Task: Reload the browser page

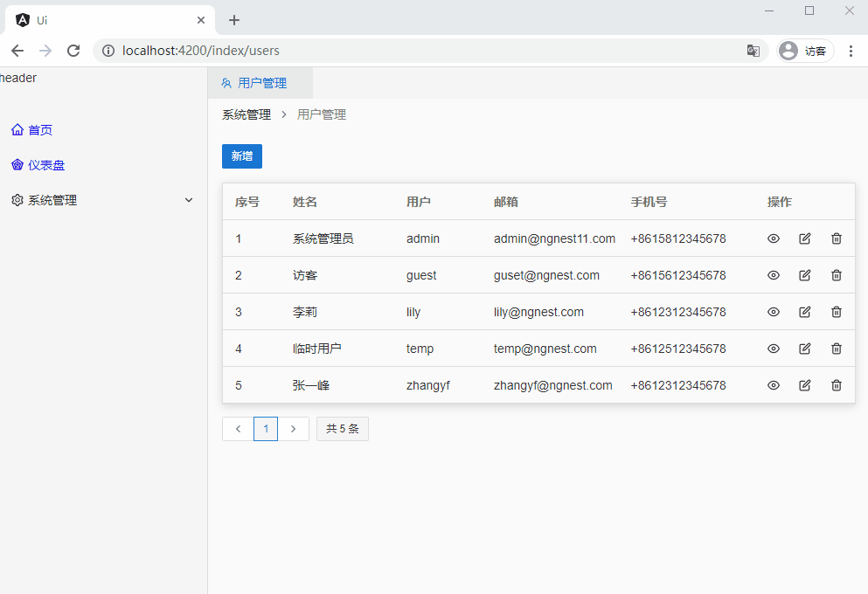Action: click(73, 51)
